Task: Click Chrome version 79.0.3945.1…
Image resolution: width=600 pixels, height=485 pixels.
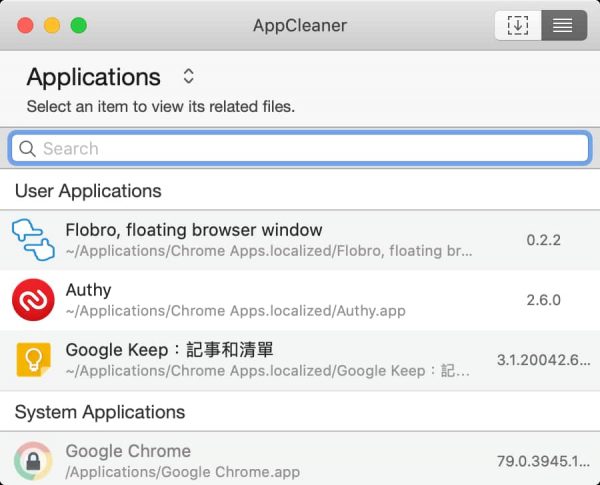Action: (543, 461)
